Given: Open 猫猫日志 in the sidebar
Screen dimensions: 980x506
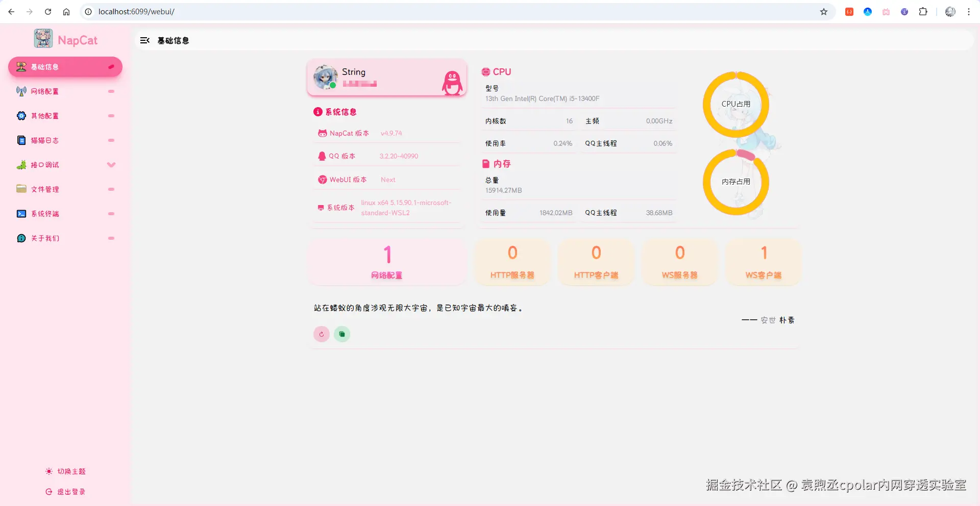Looking at the screenshot, I should (x=65, y=140).
